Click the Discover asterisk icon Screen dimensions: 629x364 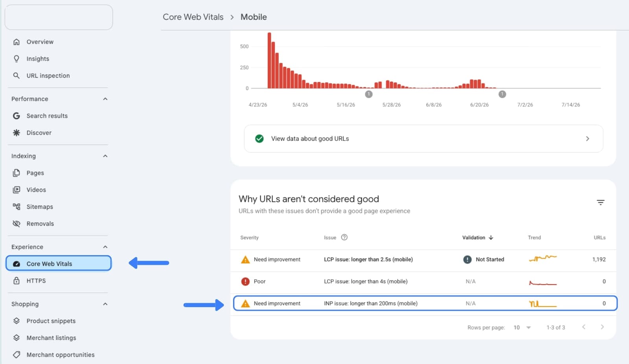pyautogui.click(x=16, y=132)
